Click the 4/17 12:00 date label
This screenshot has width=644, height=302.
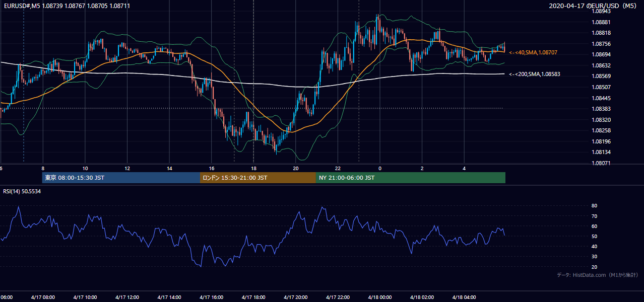127,297
